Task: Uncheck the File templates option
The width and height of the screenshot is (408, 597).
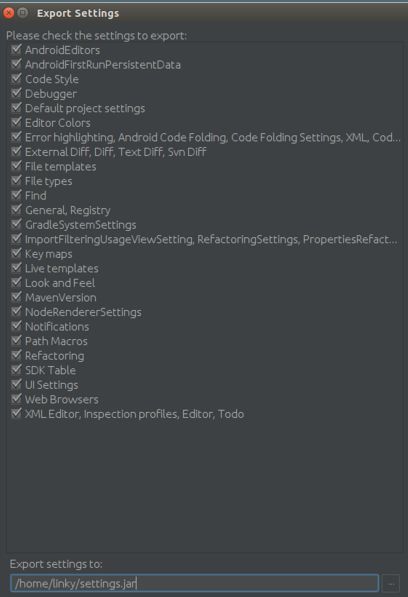Action: (x=16, y=166)
